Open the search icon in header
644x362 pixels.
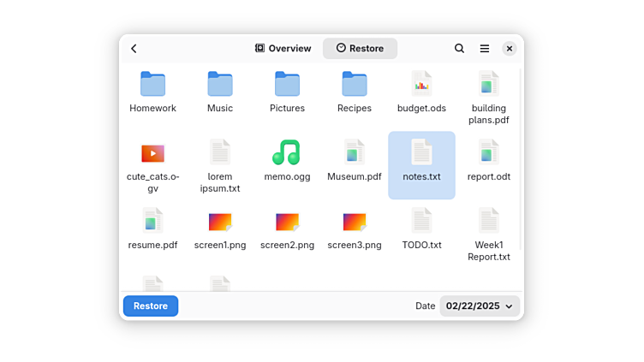[x=460, y=49]
